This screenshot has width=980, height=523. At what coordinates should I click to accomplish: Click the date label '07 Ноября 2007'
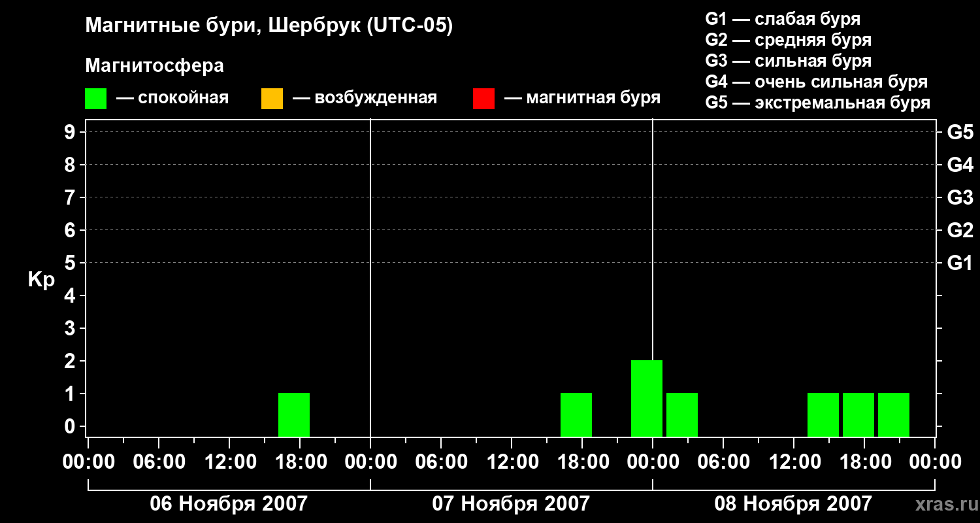click(x=511, y=503)
